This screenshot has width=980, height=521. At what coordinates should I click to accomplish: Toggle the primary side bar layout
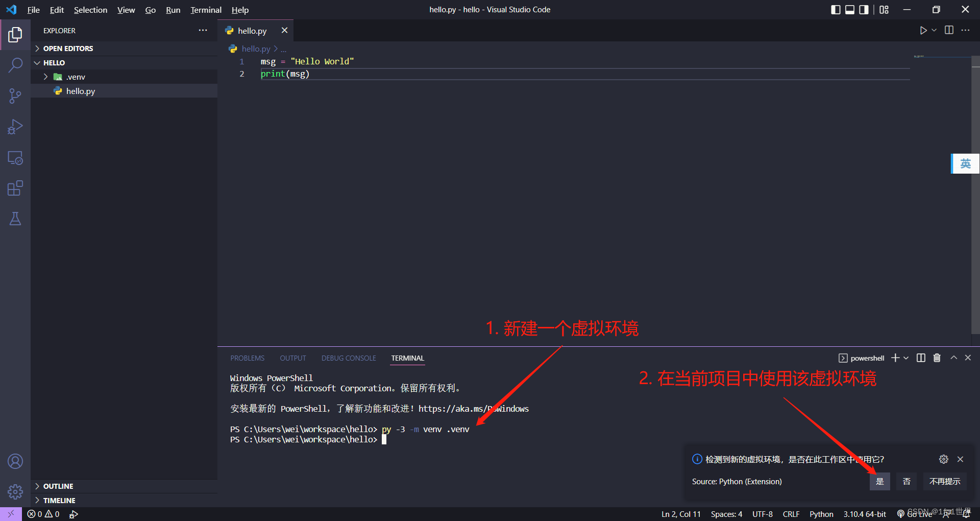(836, 10)
